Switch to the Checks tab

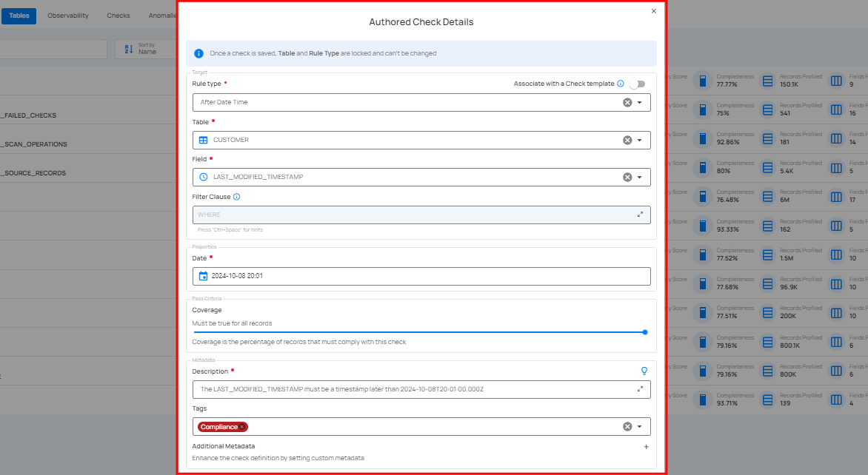click(x=118, y=16)
